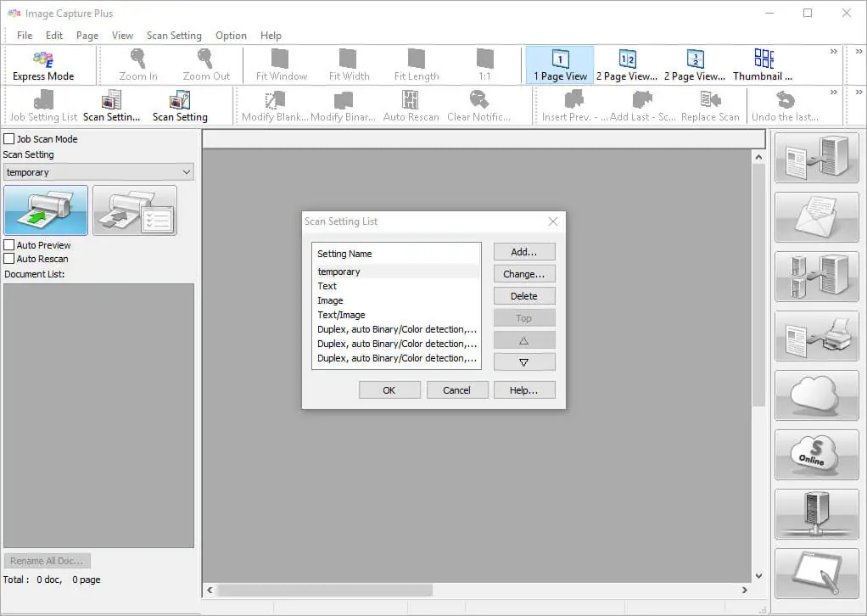Click vertical scrollbar down arrow
The height and width of the screenshot is (616, 867).
coord(758,575)
